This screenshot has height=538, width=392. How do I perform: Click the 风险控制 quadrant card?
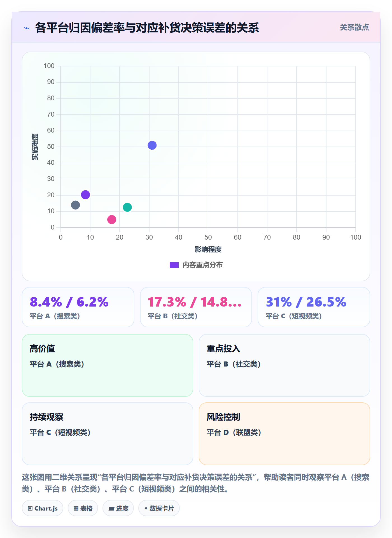tap(284, 433)
